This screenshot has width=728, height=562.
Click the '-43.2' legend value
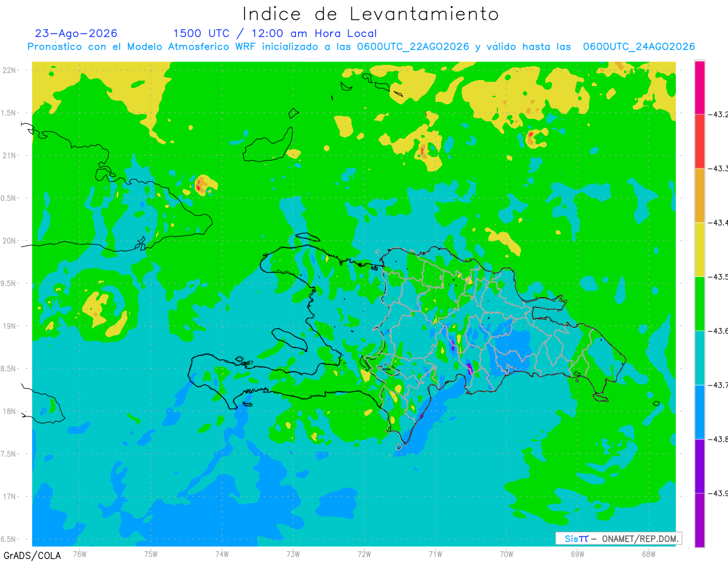click(x=717, y=114)
